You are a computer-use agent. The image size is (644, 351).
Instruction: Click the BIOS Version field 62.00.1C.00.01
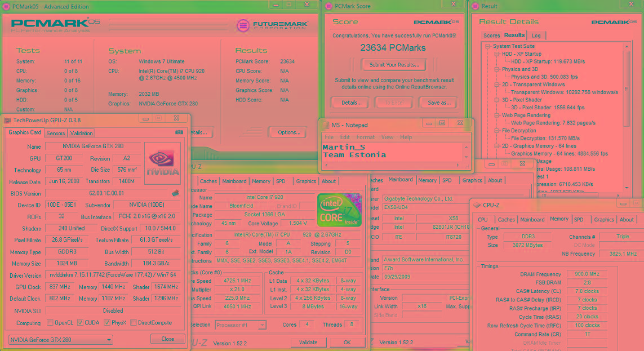pyautogui.click(x=108, y=193)
